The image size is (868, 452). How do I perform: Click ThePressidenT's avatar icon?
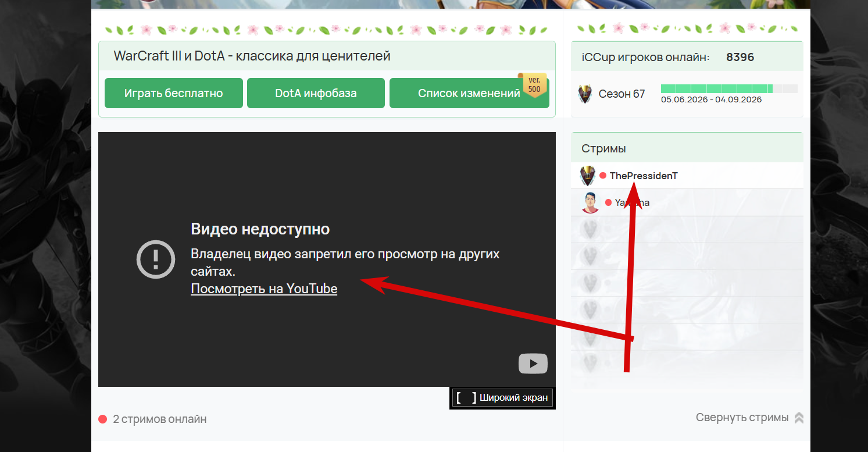pyautogui.click(x=588, y=175)
